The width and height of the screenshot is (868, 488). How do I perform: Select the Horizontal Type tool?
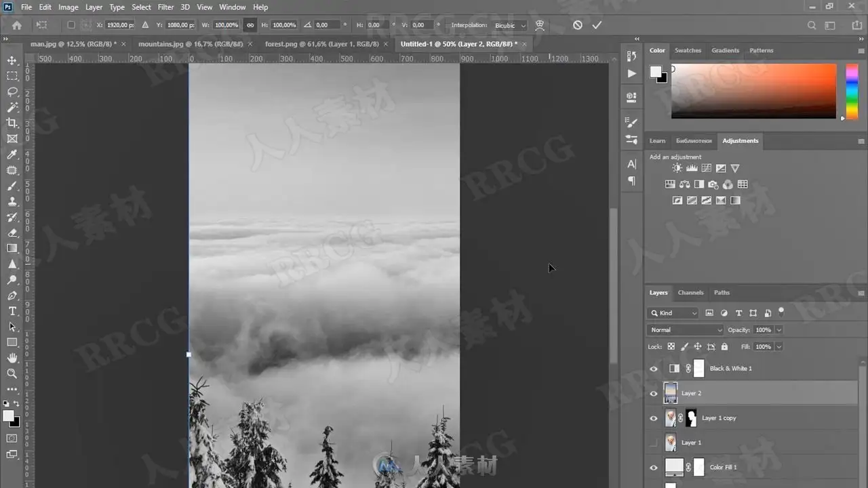[12, 311]
